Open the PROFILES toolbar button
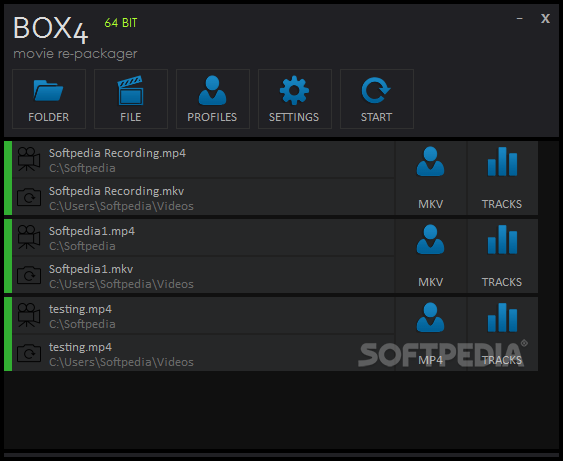The height and width of the screenshot is (461, 563). 213,99
